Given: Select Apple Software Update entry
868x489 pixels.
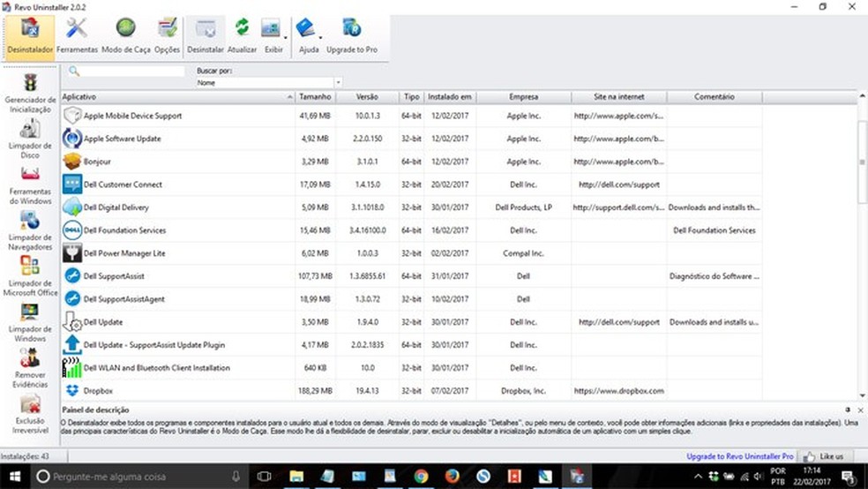Looking at the screenshot, I should tap(411, 139).
